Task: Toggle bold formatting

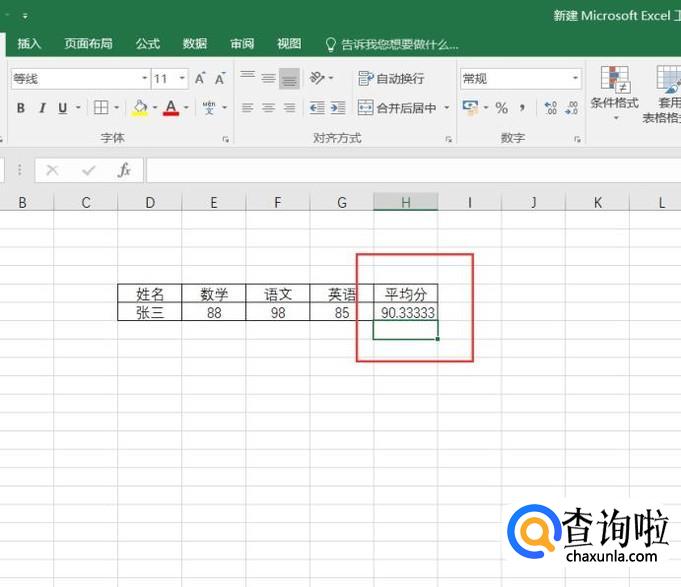Action: coord(20,108)
